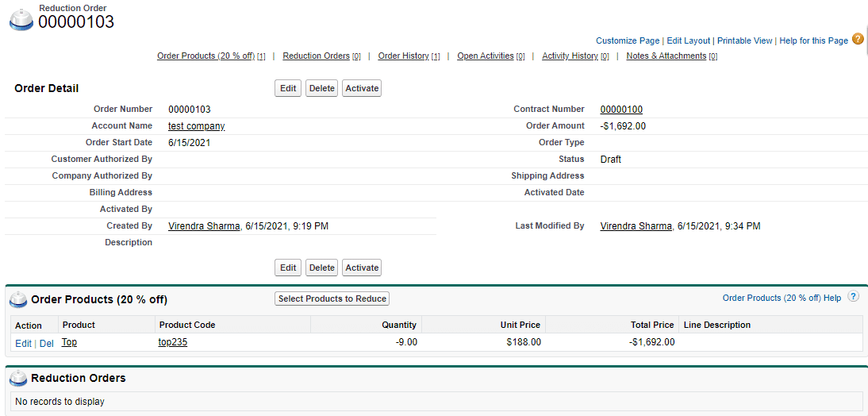The width and height of the screenshot is (868, 416).
Task: Click the 00000103 page title heading
Action: pos(76,21)
